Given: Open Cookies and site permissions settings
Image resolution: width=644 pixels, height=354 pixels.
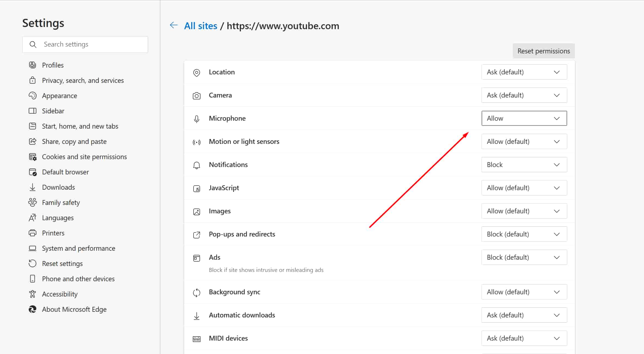Looking at the screenshot, I should coord(84,157).
